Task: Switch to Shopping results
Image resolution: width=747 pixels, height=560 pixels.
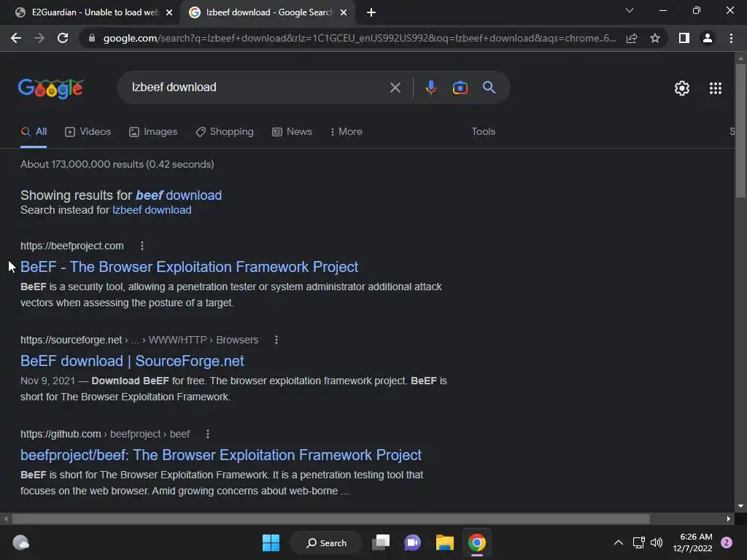Action: [x=225, y=132]
